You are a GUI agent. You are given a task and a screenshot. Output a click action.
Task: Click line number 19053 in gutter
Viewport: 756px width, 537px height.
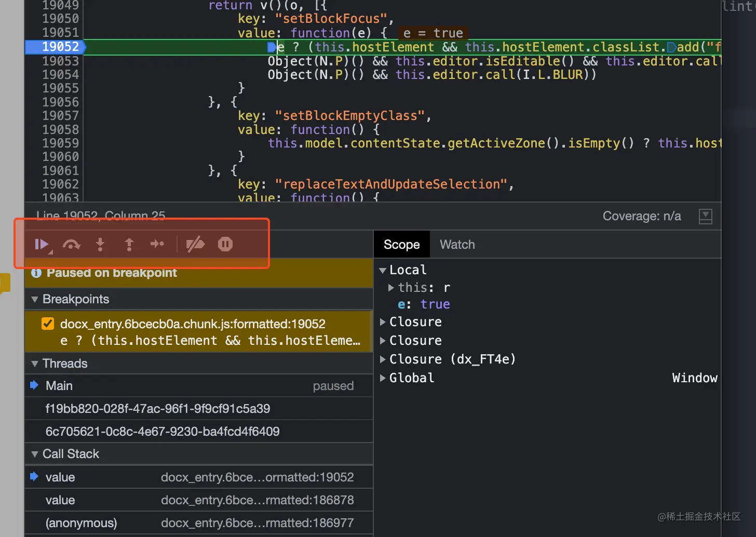click(x=61, y=61)
